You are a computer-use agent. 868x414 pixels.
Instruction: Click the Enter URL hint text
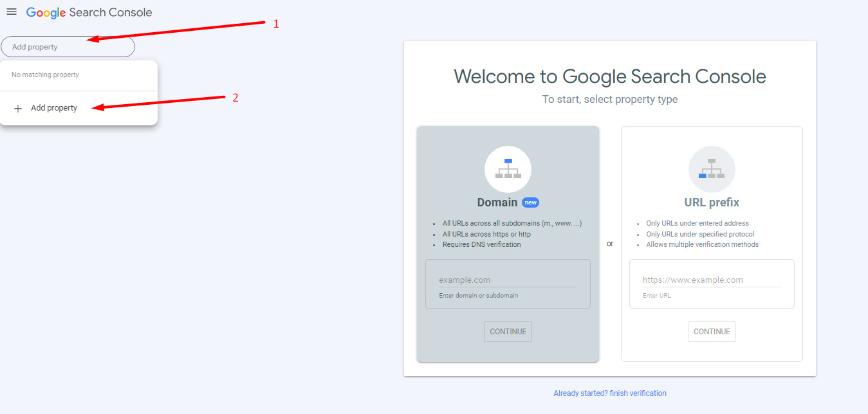coord(657,296)
